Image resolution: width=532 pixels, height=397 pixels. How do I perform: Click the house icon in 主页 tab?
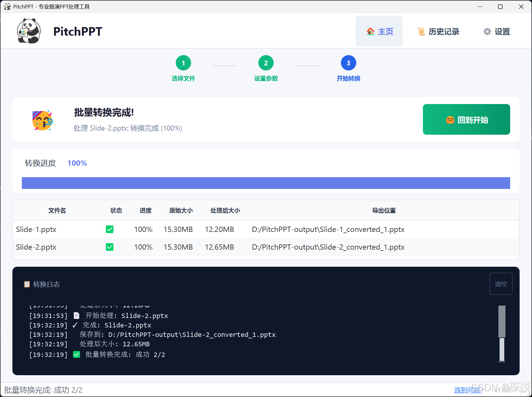[370, 31]
